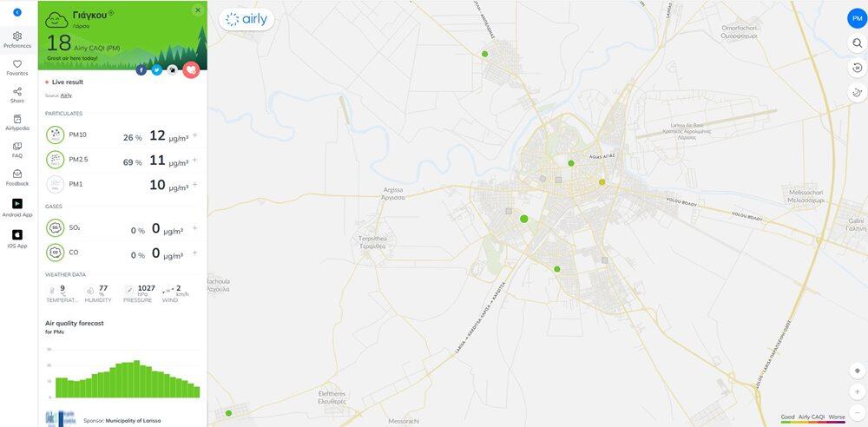Screen dimensions: 868x427
Task: Add station to favorites with heart button
Action: point(191,69)
